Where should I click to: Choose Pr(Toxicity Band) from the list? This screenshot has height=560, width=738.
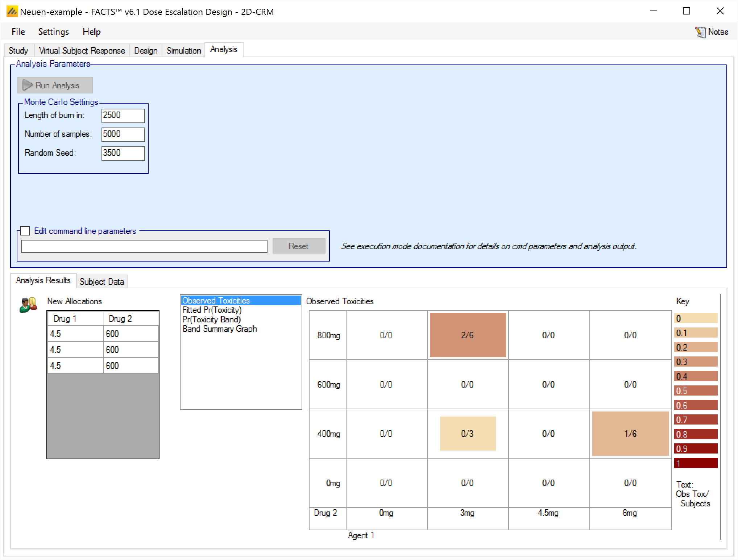[x=212, y=319]
